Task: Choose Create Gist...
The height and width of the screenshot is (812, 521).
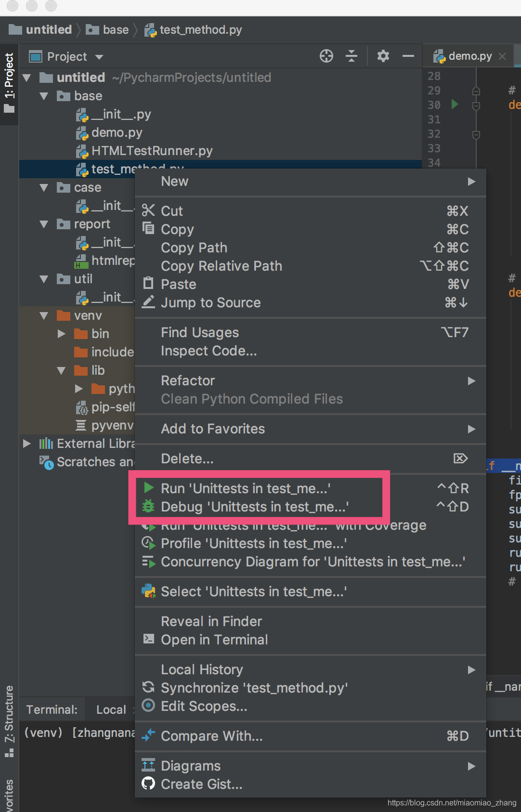Action: pos(311,784)
